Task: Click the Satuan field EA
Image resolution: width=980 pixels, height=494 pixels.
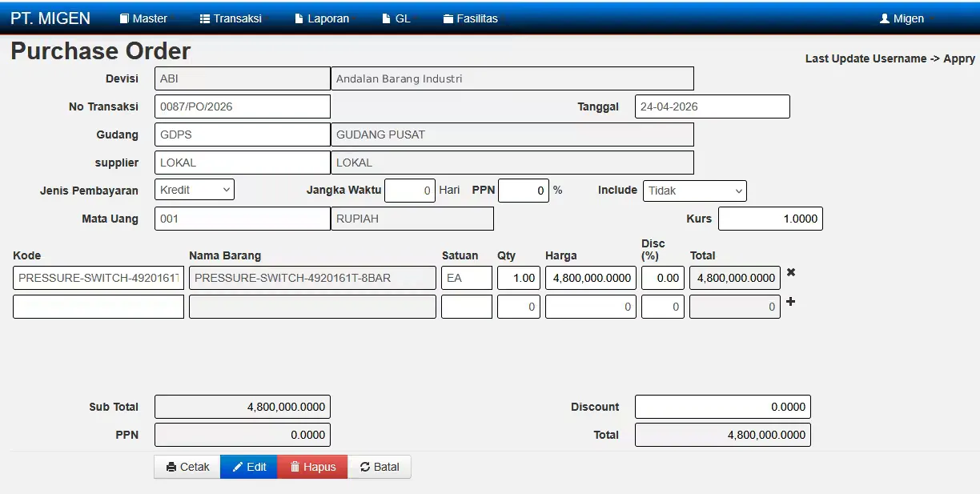Action: pos(467,278)
